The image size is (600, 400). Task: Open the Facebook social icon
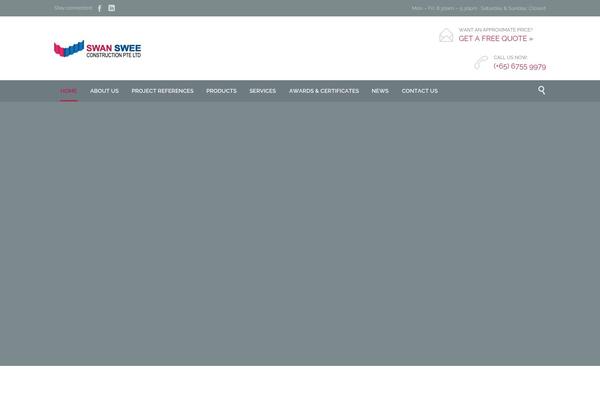coord(99,8)
